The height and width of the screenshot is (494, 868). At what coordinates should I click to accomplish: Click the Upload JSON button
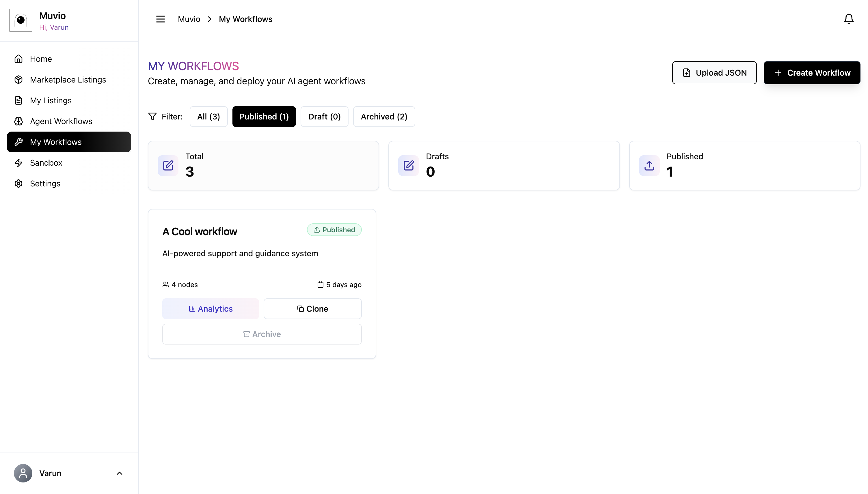pyautogui.click(x=714, y=73)
